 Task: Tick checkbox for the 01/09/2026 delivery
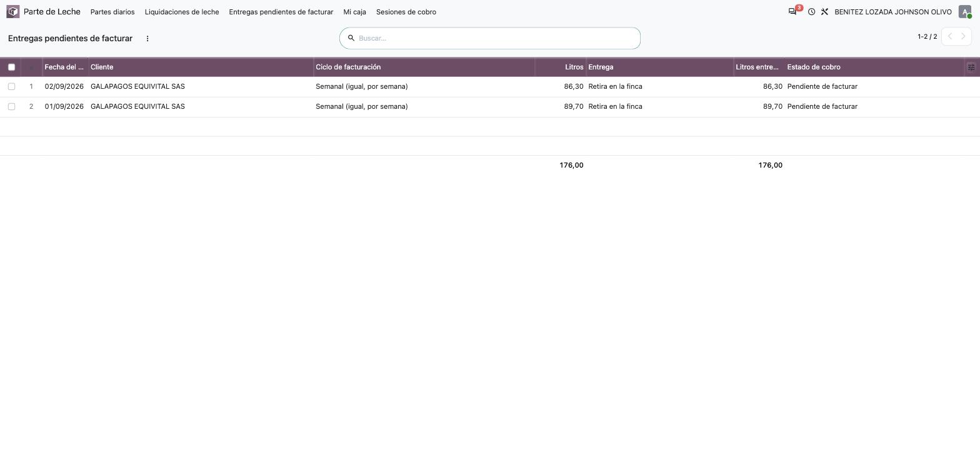point(11,106)
